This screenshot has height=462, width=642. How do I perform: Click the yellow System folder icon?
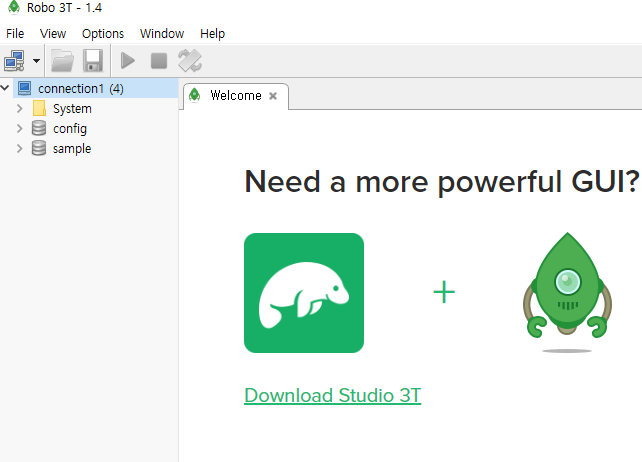39,108
